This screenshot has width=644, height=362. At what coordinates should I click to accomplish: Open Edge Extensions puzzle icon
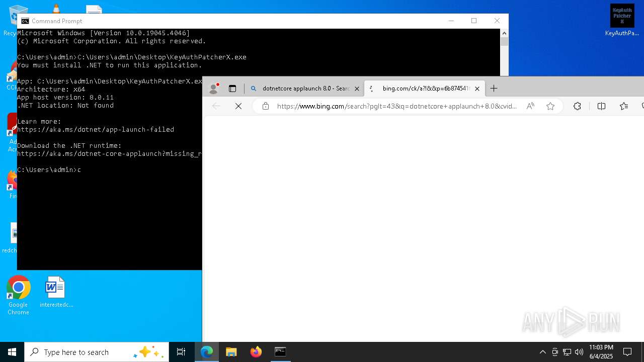click(577, 106)
